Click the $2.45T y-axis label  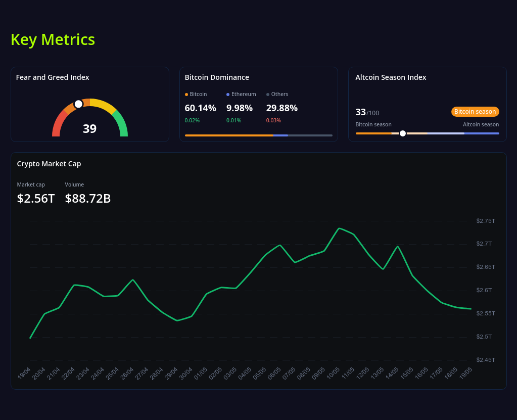[486, 360]
